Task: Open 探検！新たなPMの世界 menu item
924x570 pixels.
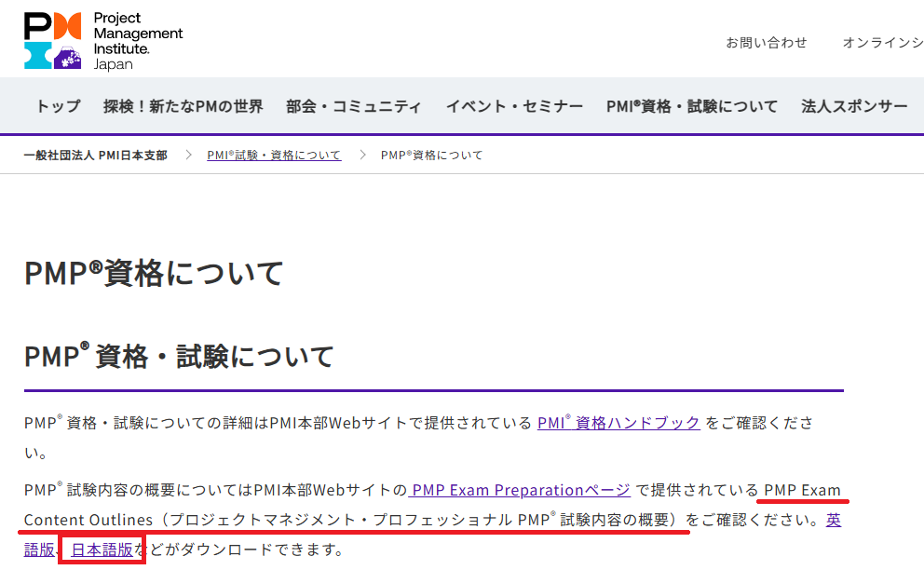Action: click(183, 106)
